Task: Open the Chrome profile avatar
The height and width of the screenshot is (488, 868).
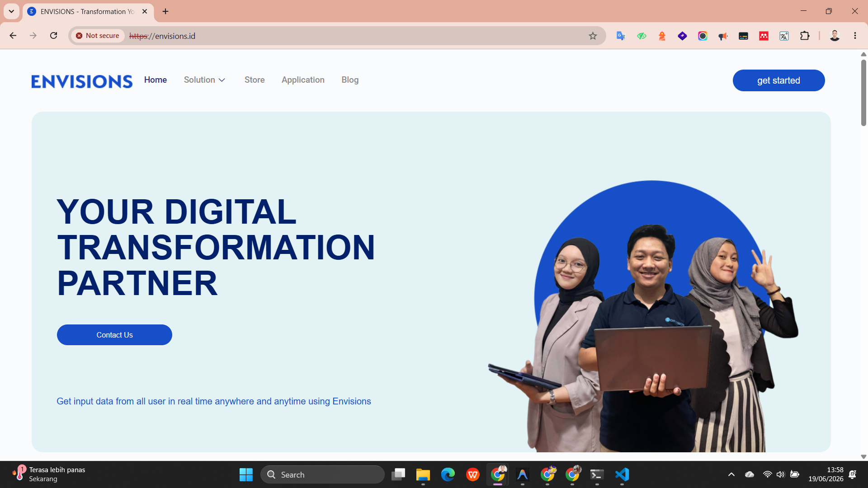Action: [835, 36]
